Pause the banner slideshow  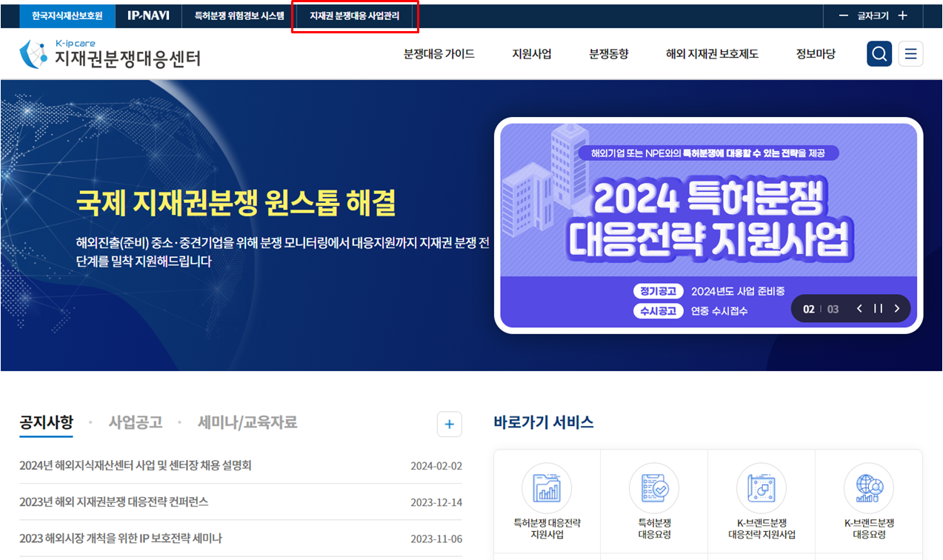tap(878, 309)
